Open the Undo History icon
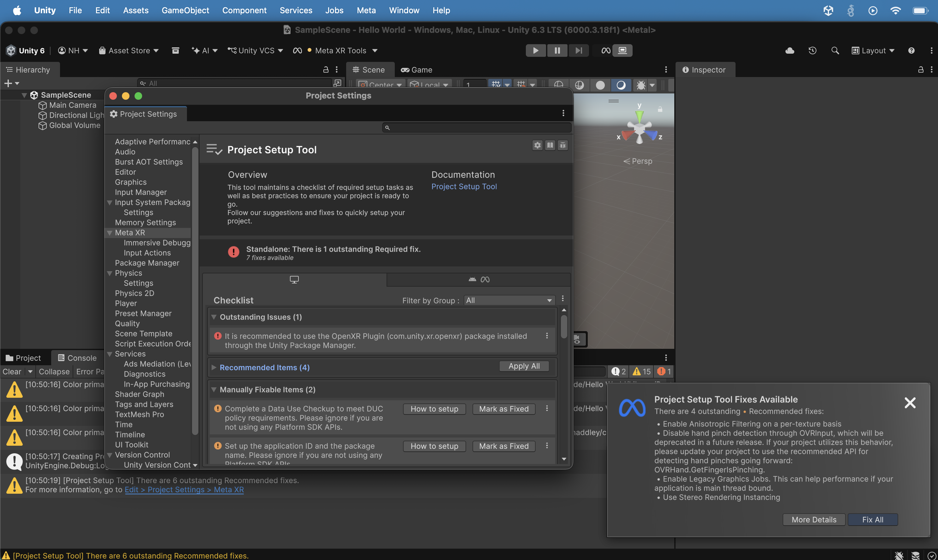938x560 pixels. (x=813, y=51)
